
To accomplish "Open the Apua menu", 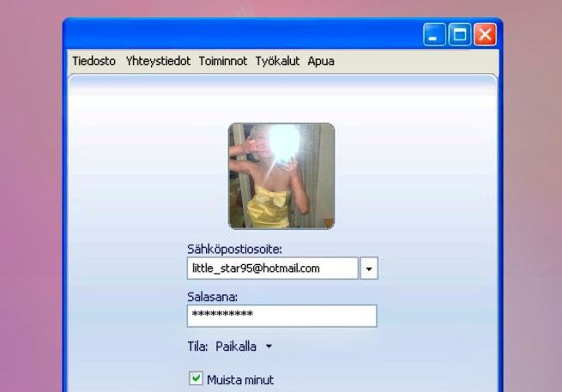I will tap(321, 61).
